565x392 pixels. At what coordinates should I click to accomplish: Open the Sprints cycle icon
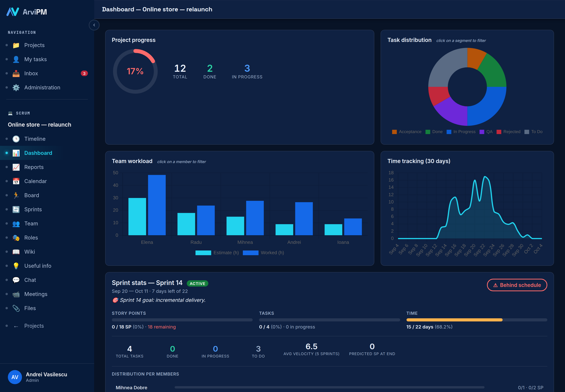[x=16, y=209]
